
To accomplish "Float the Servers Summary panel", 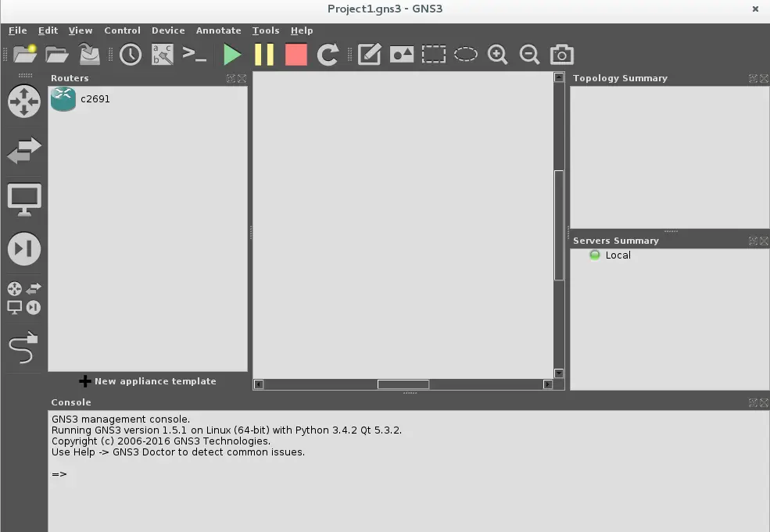I will click(x=753, y=241).
